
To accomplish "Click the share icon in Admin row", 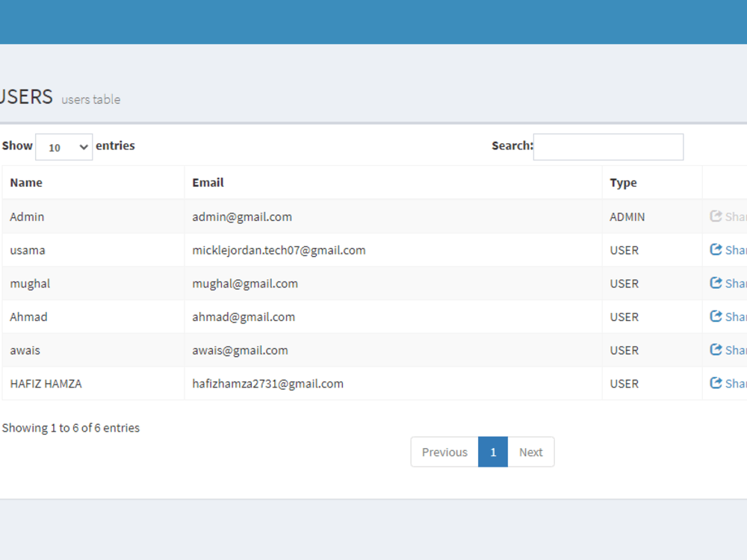I will (716, 217).
